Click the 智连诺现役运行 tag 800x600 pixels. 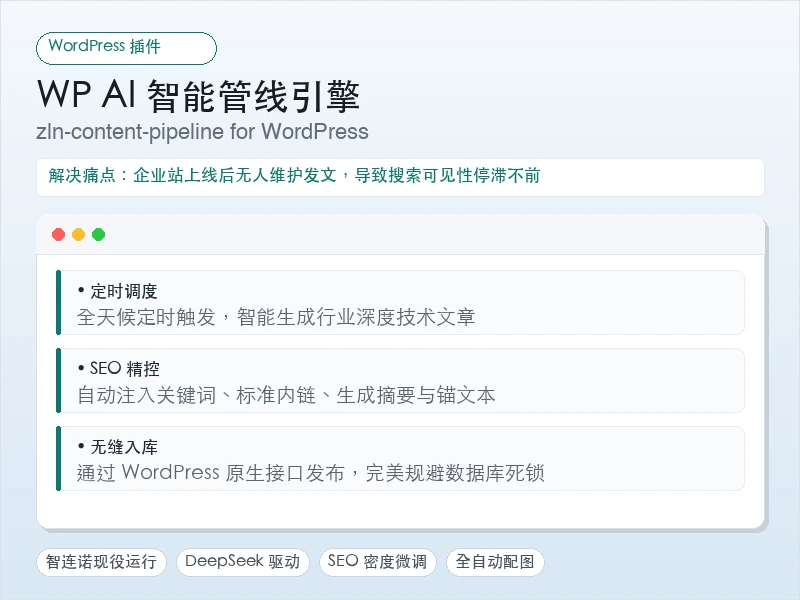(101, 562)
